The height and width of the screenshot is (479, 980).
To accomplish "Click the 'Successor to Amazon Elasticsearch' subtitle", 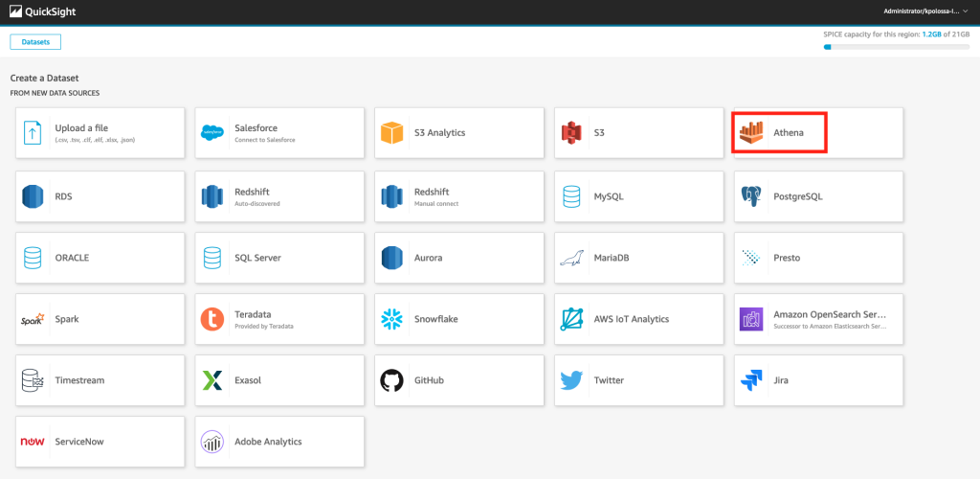I will (x=830, y=326).
